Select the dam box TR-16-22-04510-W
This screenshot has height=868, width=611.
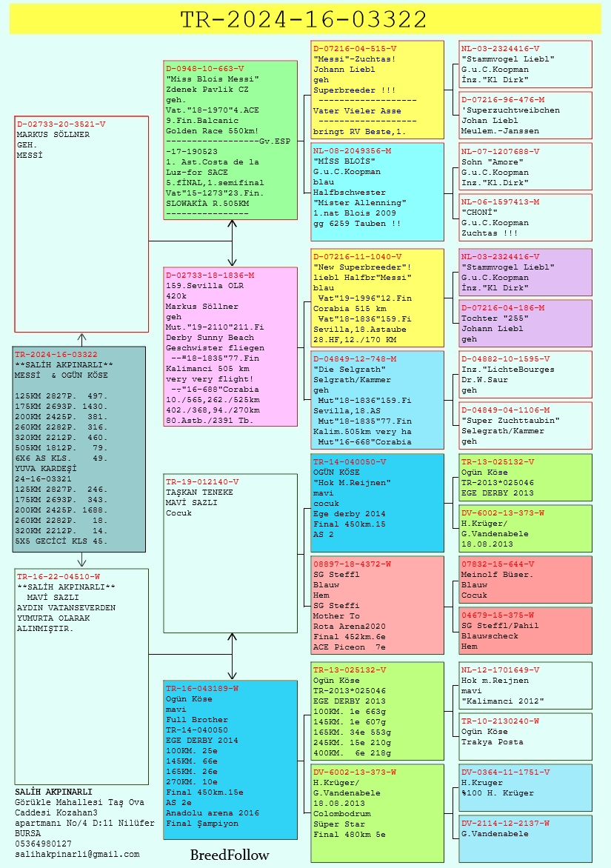[x=81, y=676]
